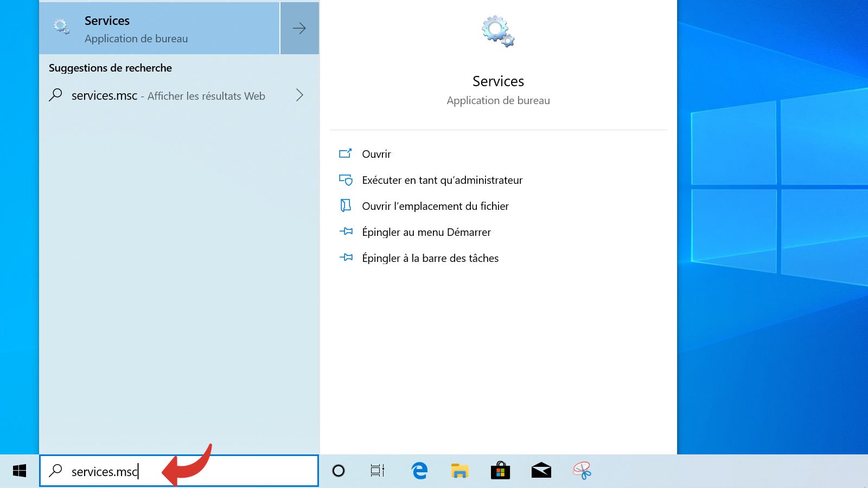The width and height of the screenshot is (868, 488).
Task: Choose Épingler au menu Démarrer
Action: (x=426, y=232)
